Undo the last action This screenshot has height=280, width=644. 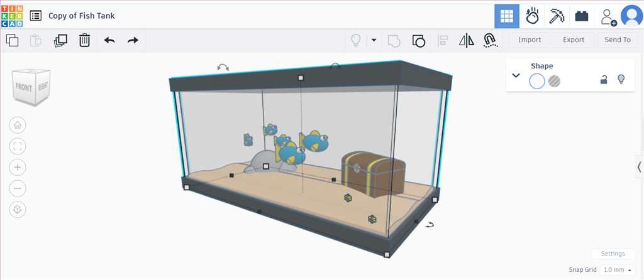(109, 40)
